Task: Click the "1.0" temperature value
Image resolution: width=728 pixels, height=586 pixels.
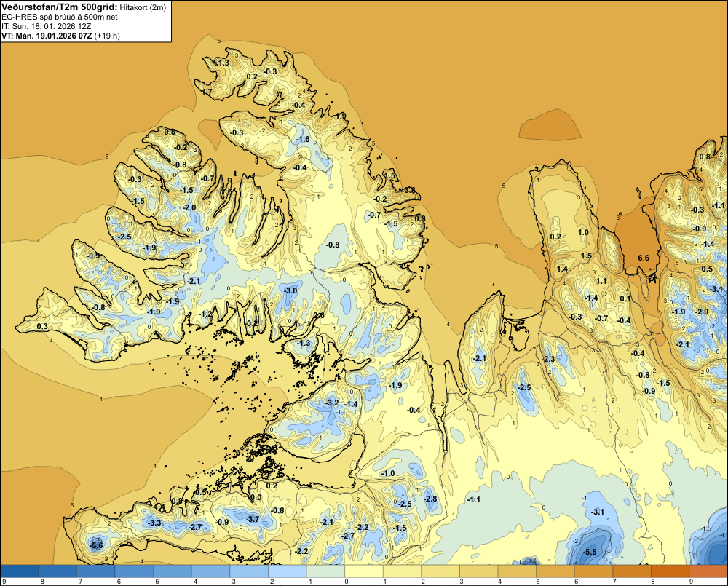Action: coord(583,233)
